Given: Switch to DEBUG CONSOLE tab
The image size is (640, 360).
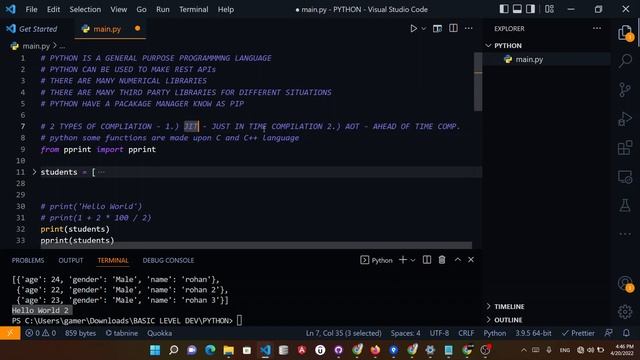Looking at the screenshot, I should coord(168,260).
